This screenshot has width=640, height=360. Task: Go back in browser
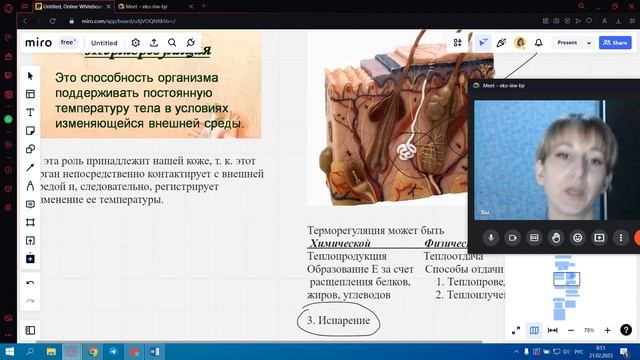pyautogui.click(x=25, y=21)
